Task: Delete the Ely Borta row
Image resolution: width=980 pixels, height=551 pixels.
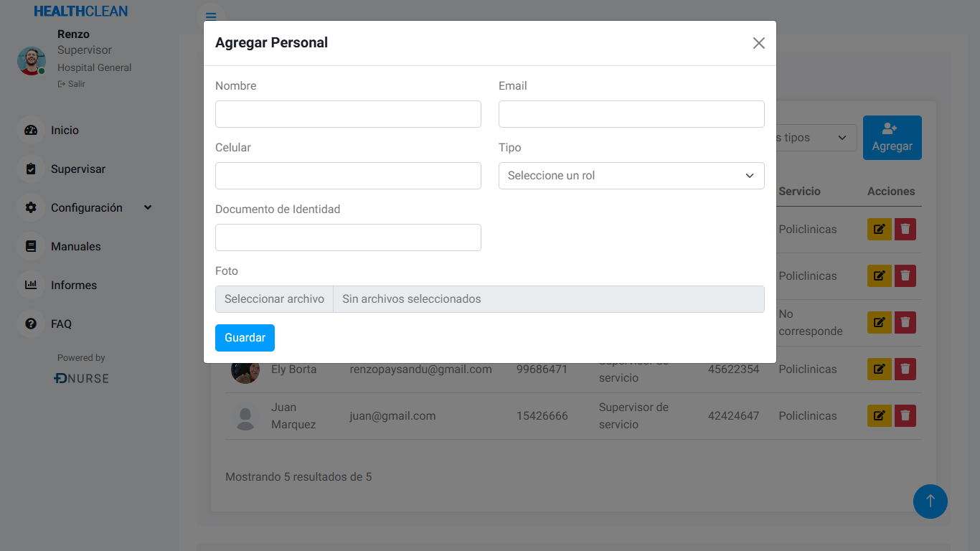Action: point(905,369)
